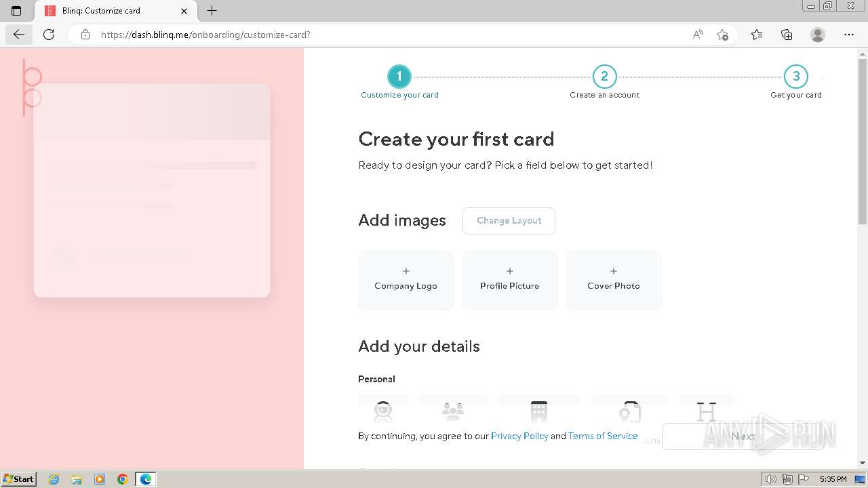
Task: Open the Windows Start menu
Action: pyautogui.click(x=18, y=479)
